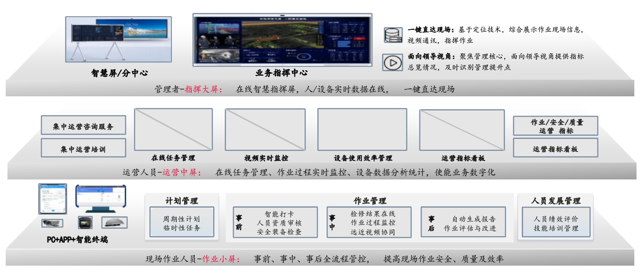Click the database stack icon
Image resolution: width=644 pixels, height=274 pixels.
[393, 35]
